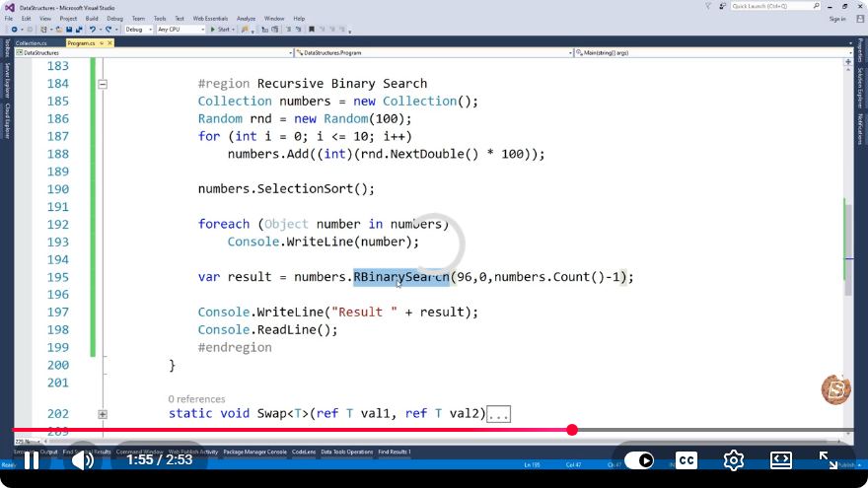This screenshot has width=868, height=488.
Task: Open the DataStructures.Program type dropdown
Action: [x=433, y=52]
